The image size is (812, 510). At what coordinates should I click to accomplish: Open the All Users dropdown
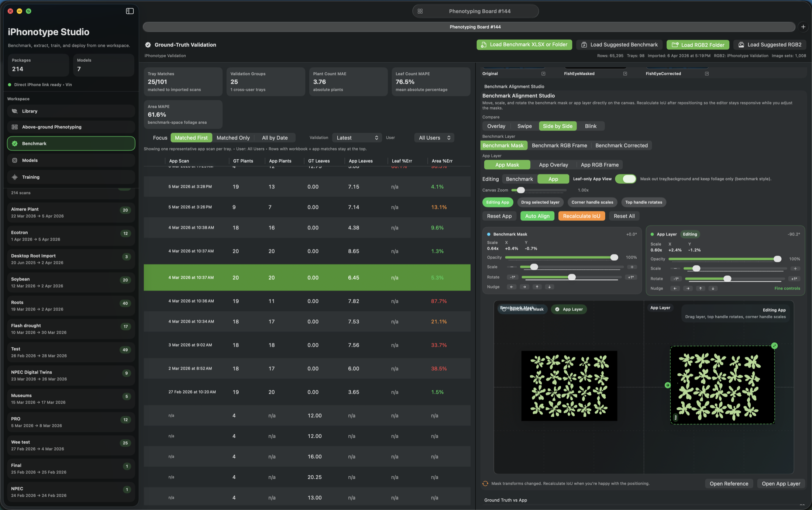coord(434,138)
